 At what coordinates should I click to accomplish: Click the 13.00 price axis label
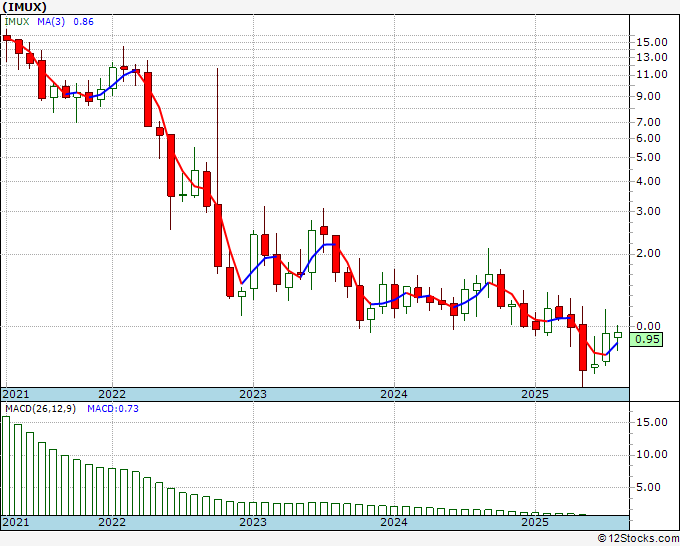pos(652,57)
